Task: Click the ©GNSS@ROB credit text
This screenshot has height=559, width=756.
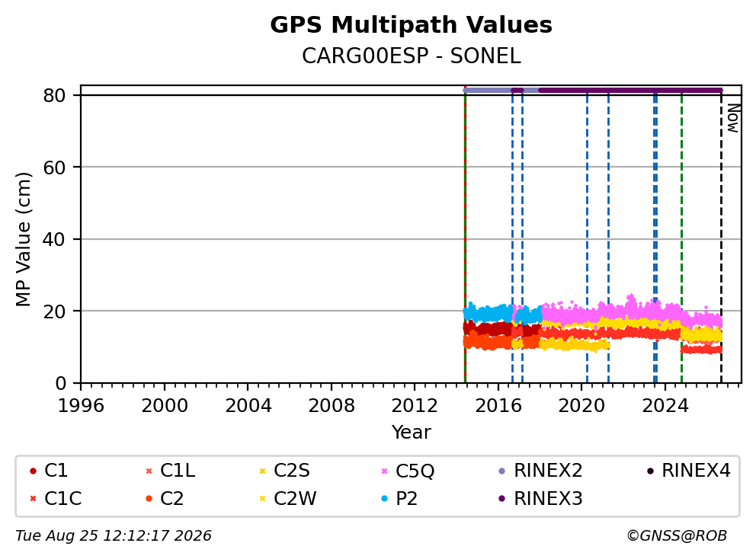Action: 677,536
